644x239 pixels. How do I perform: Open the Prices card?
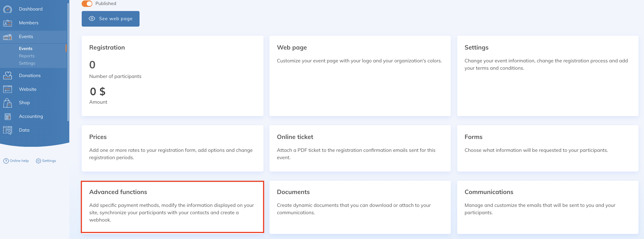click(x=172, y=148)
